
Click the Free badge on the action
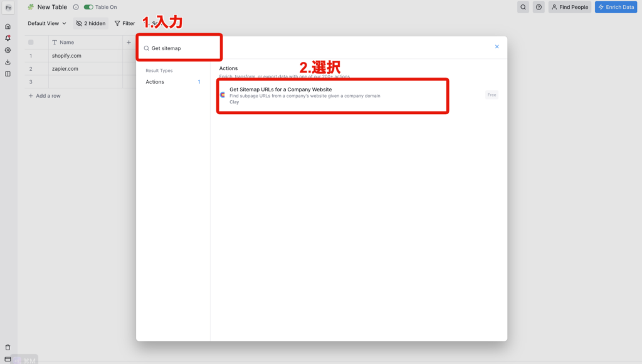click(x=492, y=95)
